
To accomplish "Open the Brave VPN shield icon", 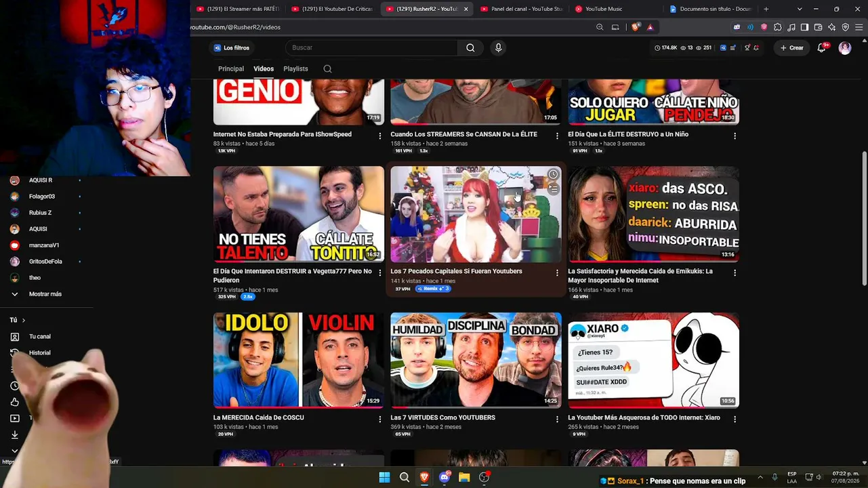I will click(845, 27).
